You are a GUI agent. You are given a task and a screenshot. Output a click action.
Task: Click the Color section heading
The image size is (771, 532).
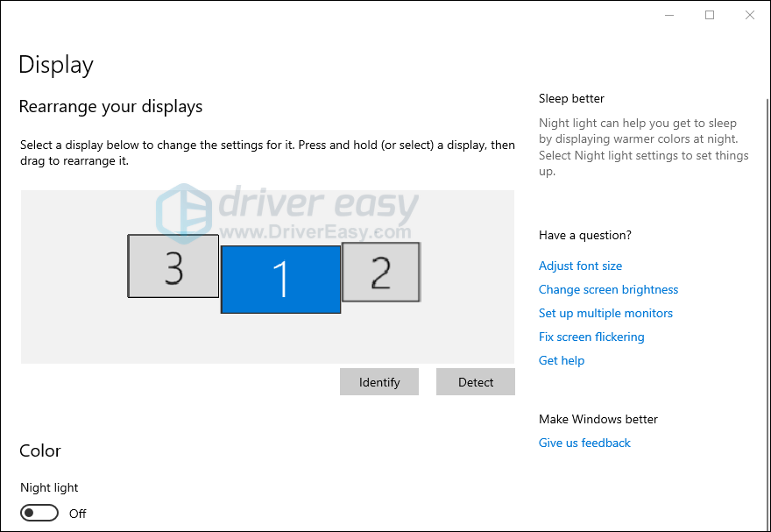coord(40,450)
